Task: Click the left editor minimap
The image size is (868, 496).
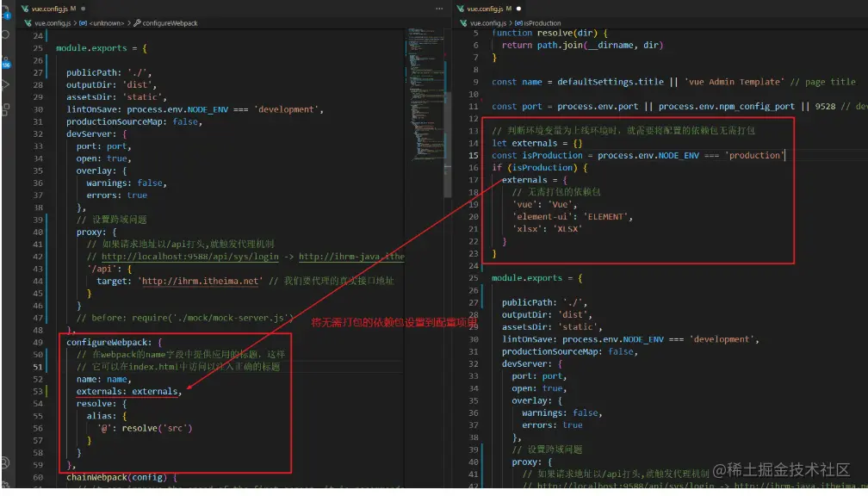Action: (x=425, y=94)
